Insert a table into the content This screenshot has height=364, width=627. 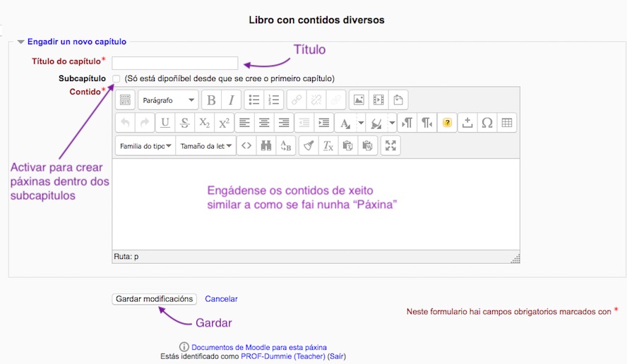(x=506, y=123)
